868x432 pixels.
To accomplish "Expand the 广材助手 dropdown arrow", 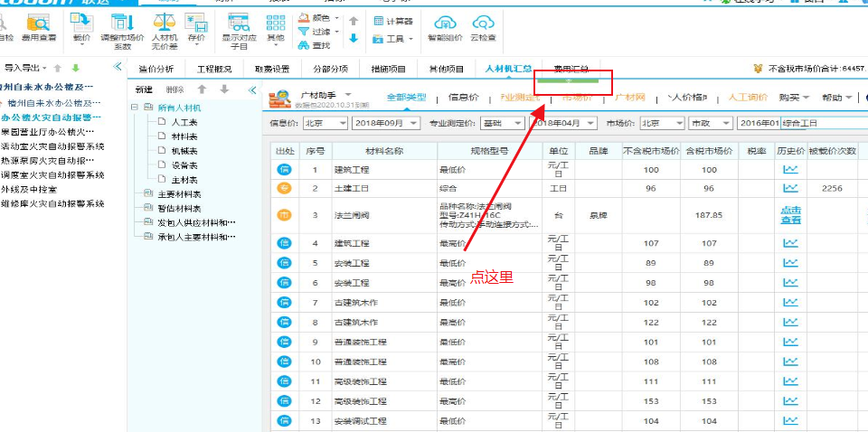I will tap(347, 95).
